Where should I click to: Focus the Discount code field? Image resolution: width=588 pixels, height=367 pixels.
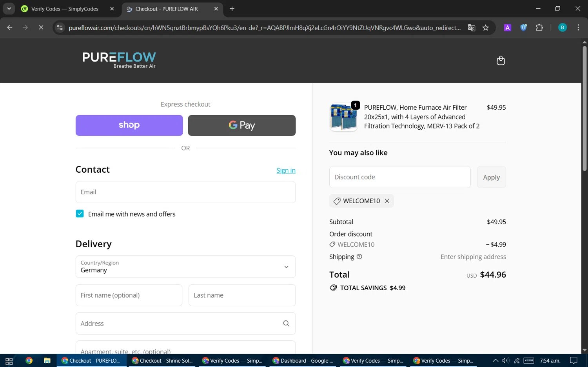click(x=400, y=177)
